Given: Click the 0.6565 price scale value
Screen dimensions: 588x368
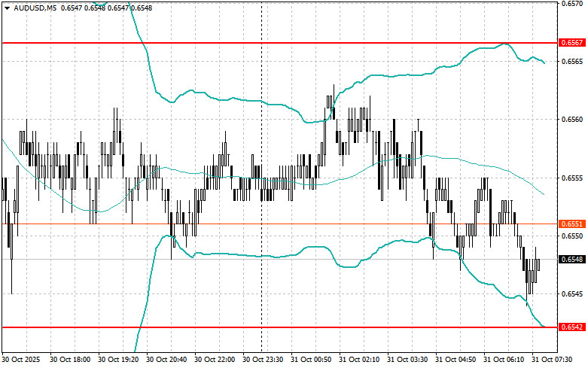Looking at the screenshot, I should [572, 62].
